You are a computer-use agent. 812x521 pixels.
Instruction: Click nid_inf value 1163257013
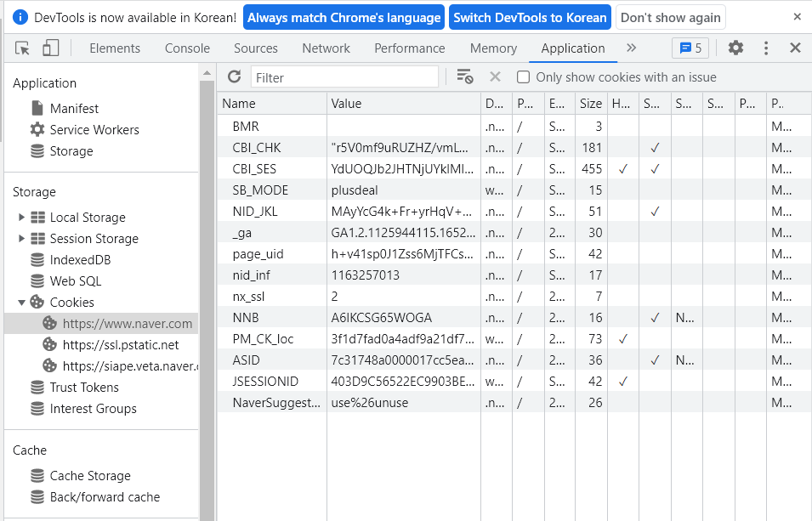click(x=365, y=275)
